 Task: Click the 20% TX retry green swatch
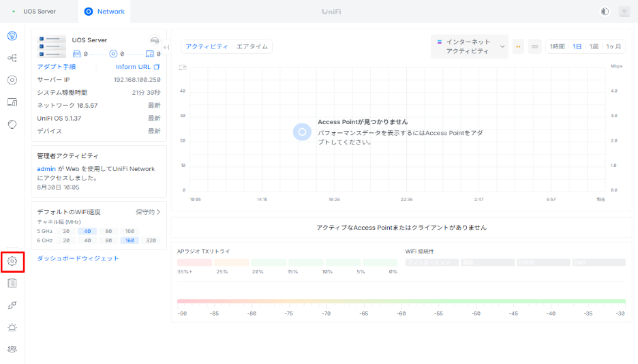[269, 262]
